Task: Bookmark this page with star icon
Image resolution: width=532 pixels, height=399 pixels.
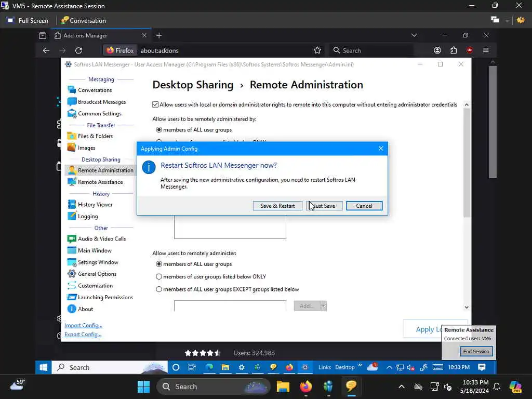Action: (x=317, y=50)
